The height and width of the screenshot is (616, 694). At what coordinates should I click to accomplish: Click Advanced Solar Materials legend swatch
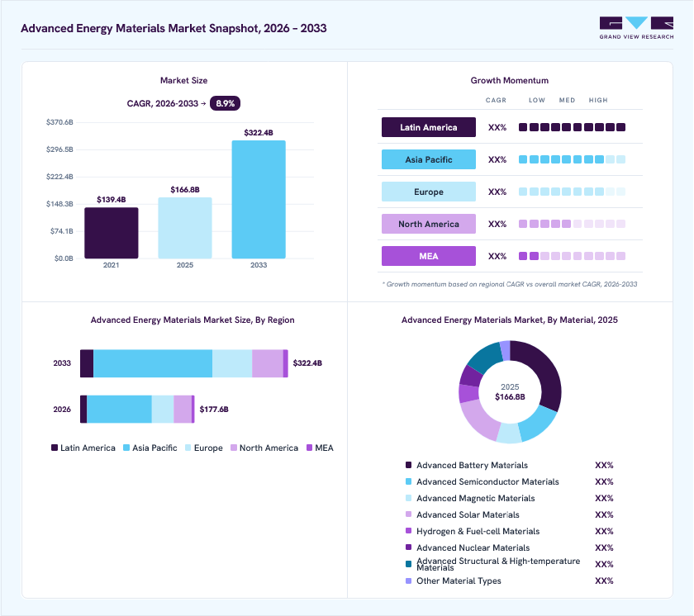tap(408, 514)
